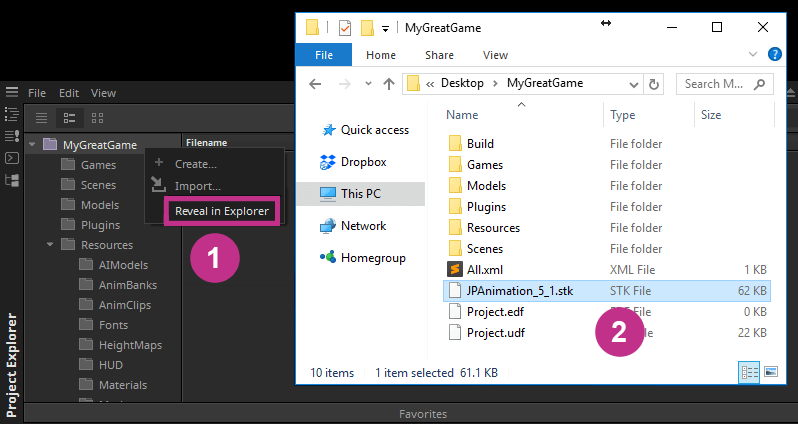Click the hamburger menu icon in editor
This screenshot has height=424, width=798.
click(x=11, y=92)
